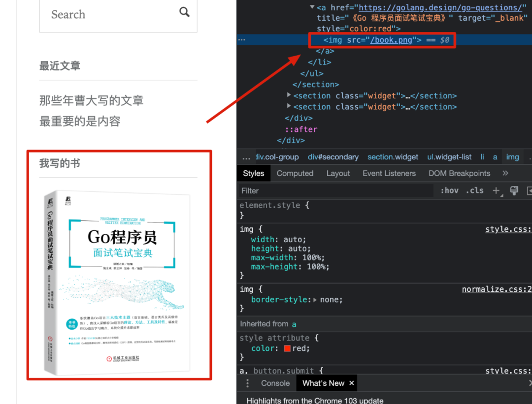Select the ul.widget-list breadcrumb
Image resolution: width=532 pixels, height=404 pixels.
(x=449, y=157)
